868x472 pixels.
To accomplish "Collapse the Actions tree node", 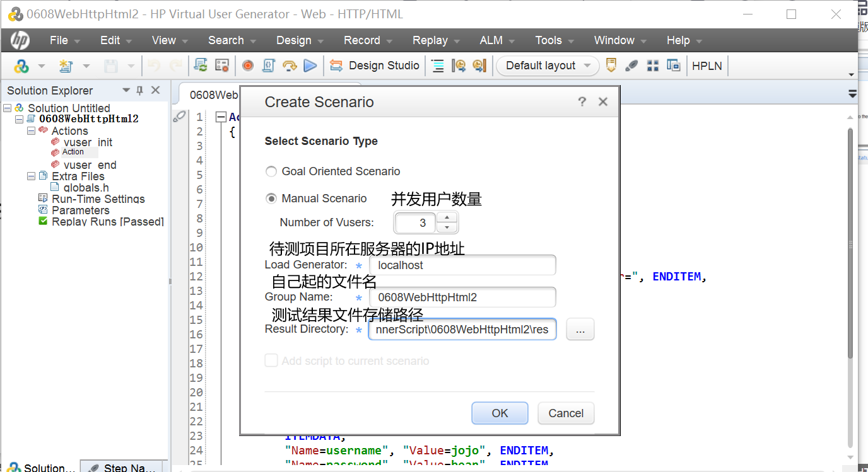I will [31, 130].
